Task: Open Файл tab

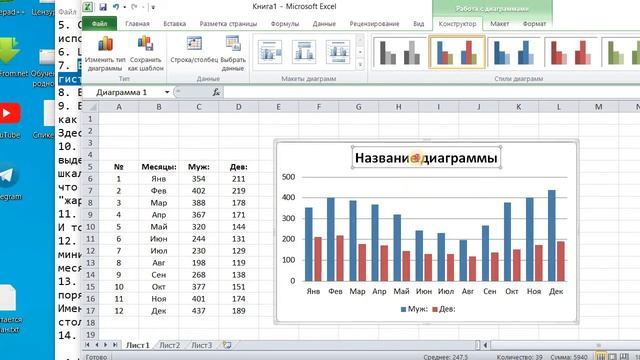Action: [x=99, y=24]
